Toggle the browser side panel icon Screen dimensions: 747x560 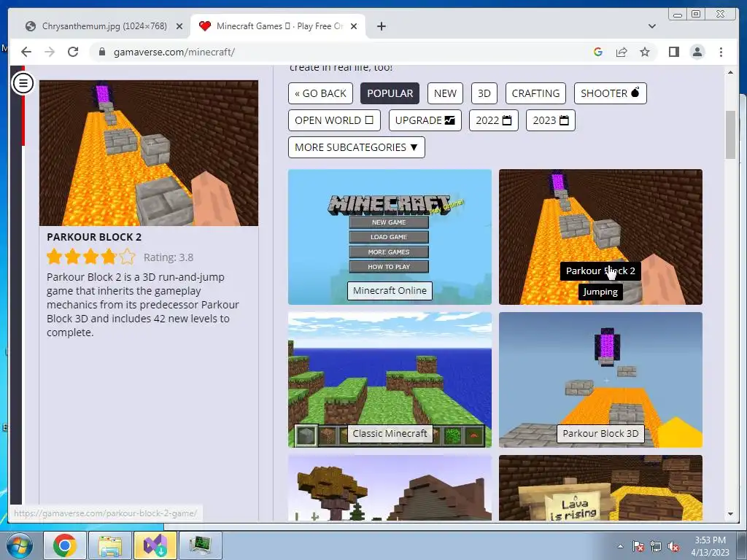click(673, 52)
